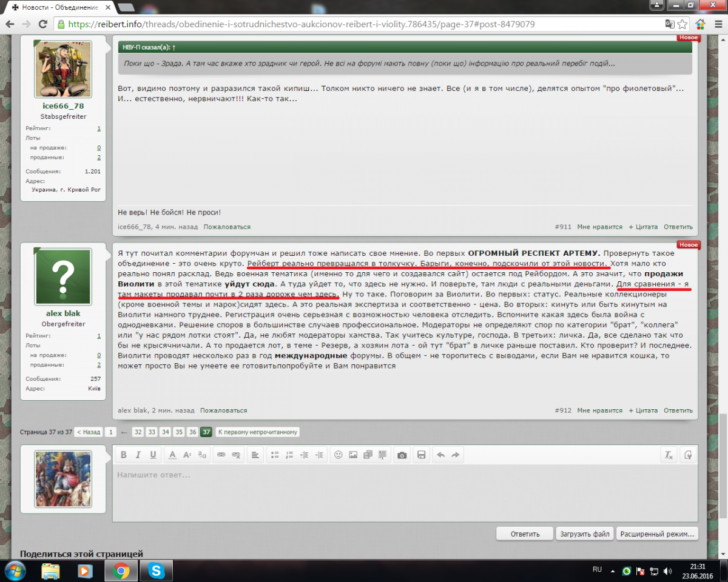Go back in Chrome browser
This screenshot has height=582, width=728.
pos(10,24)
